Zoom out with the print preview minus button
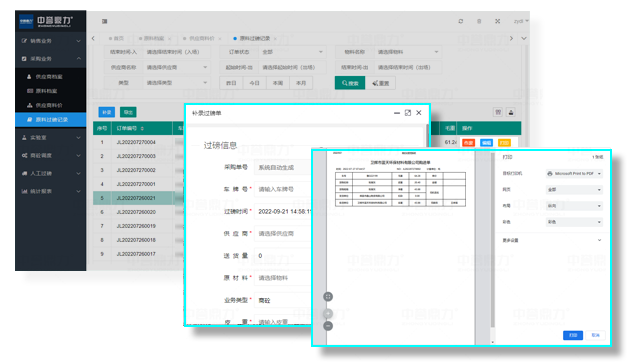 click(328, 326)
